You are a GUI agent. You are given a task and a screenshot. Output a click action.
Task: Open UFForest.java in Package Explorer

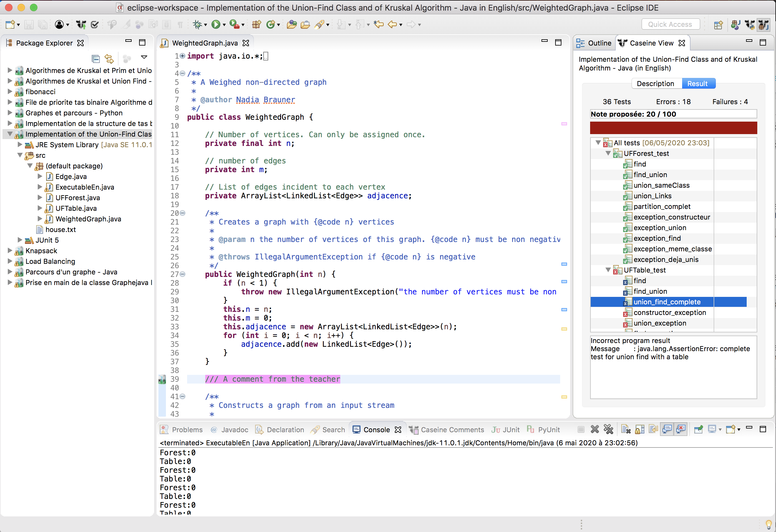click(x=77, y=198)
